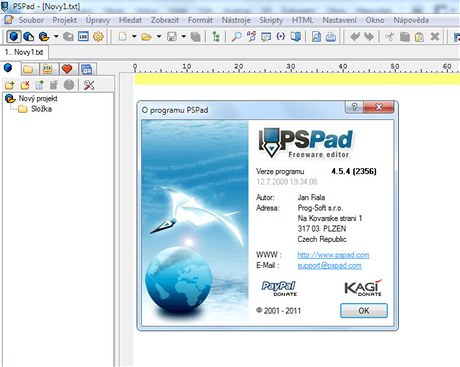
Task: Open the Nastavení menu
Action: (340, 20)
